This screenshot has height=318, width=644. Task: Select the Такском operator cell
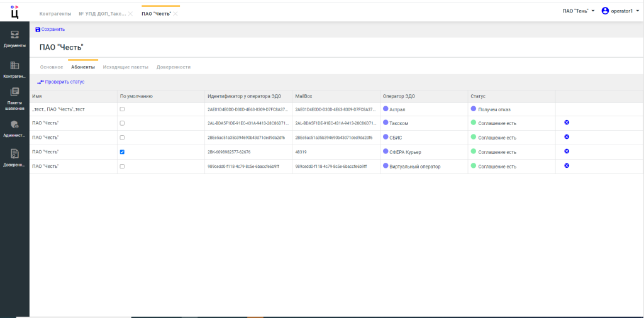click(x=424, y=124)
